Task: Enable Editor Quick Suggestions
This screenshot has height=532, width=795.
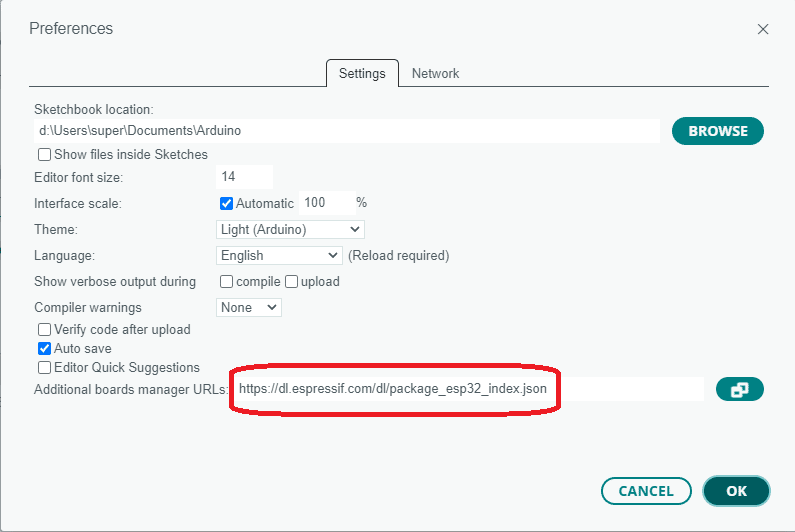Action: [44, 367]
